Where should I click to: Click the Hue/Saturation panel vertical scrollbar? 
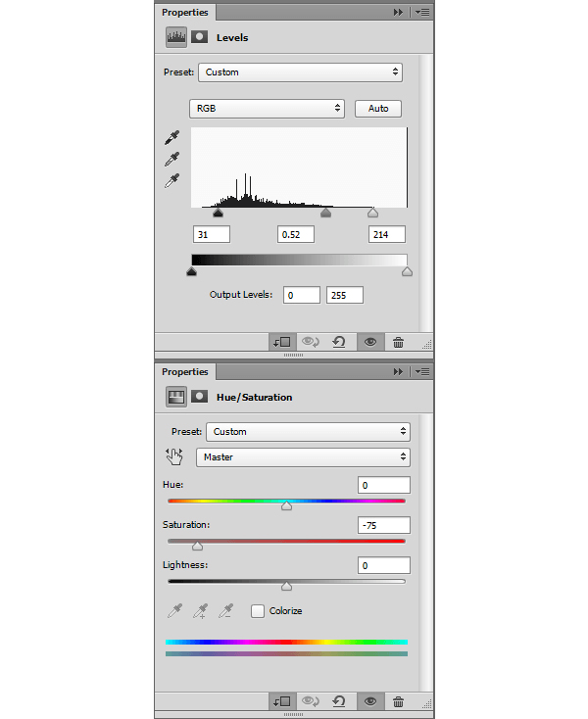[x=426, y=552]
